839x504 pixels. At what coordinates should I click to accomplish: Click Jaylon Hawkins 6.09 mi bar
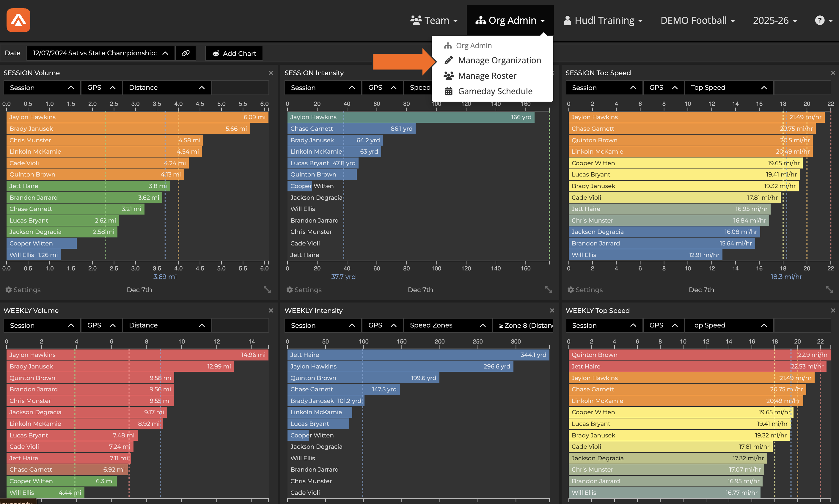137,117
